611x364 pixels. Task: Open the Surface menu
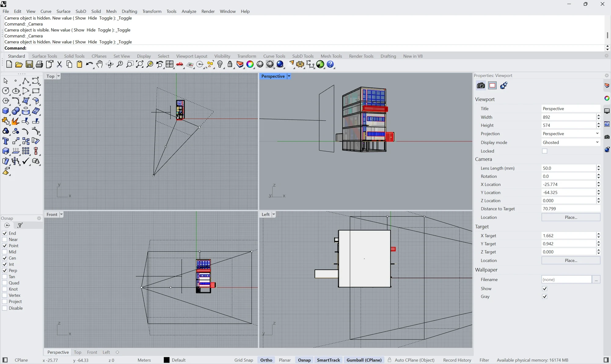point(63,11)
